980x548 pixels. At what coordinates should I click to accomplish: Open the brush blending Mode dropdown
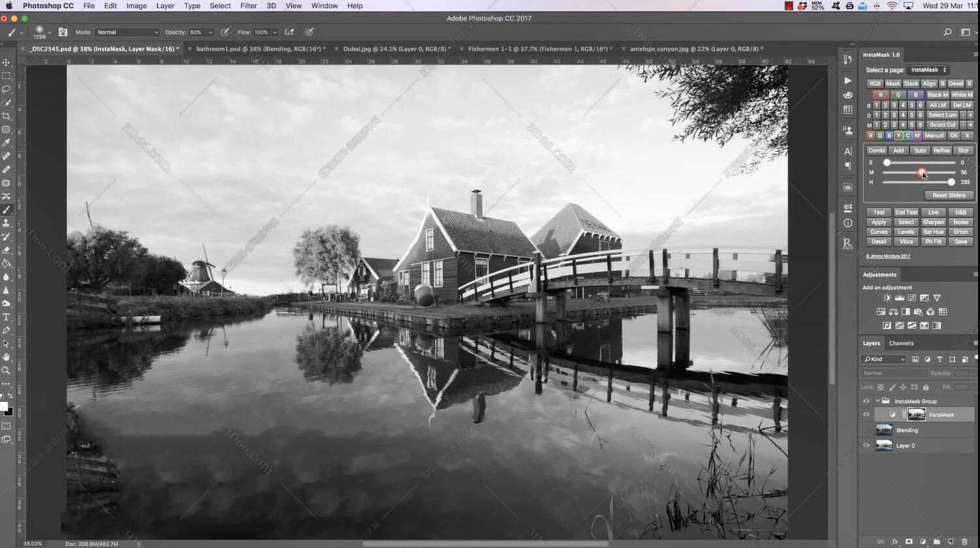pyautogui.click(x=127, y=32)
